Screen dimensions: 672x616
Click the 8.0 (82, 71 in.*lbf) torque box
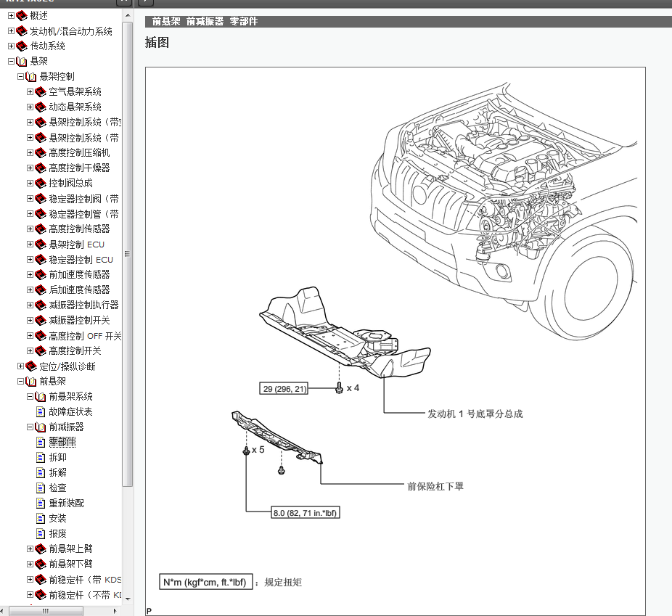(x=305, y=513)
